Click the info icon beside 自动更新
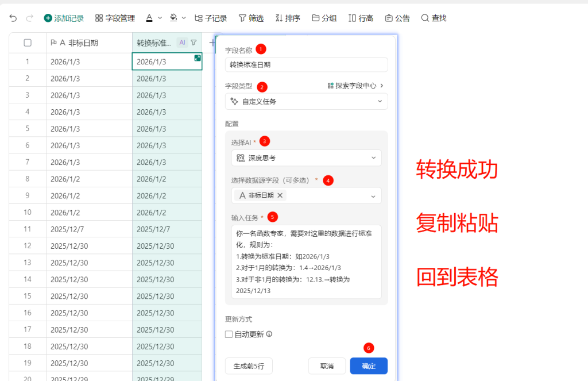Image resolution: width=588 pixels, height=381 pixels. click(x=269, y=334)
